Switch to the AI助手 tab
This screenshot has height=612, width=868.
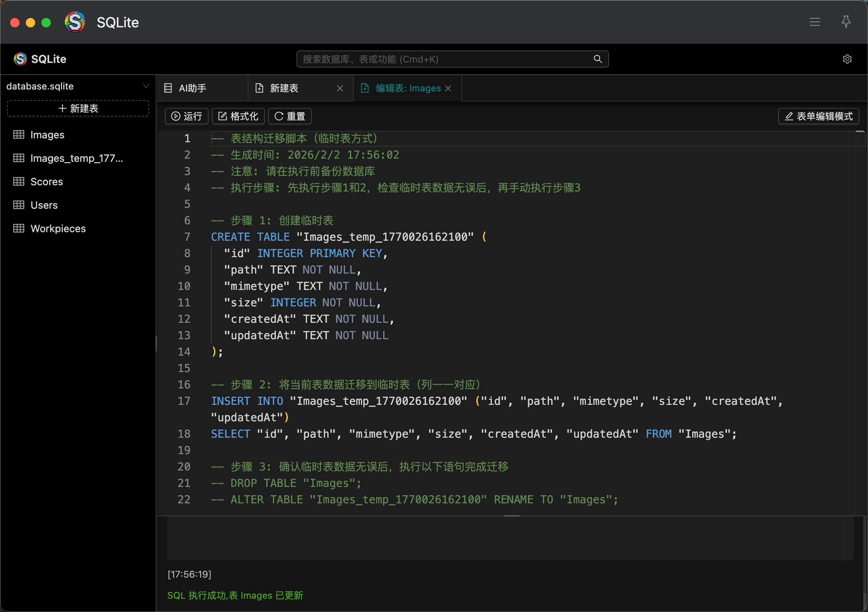tap(192, 88)
